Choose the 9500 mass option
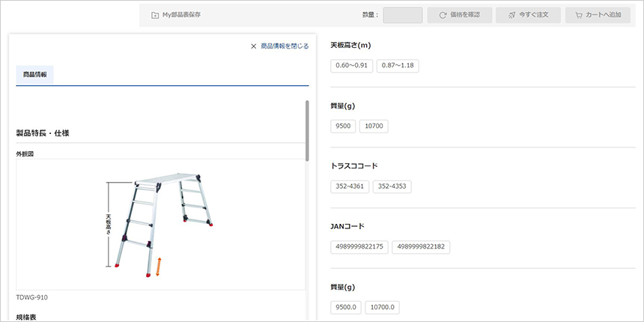Image resolution: width=644 pixels, height=322 pixels. click(343, 126)
